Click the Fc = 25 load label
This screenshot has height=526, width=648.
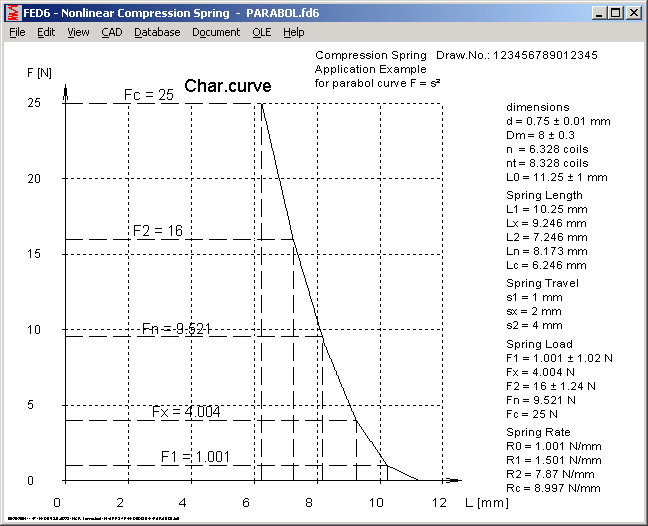pyautogui.click(x=148, y=95)
